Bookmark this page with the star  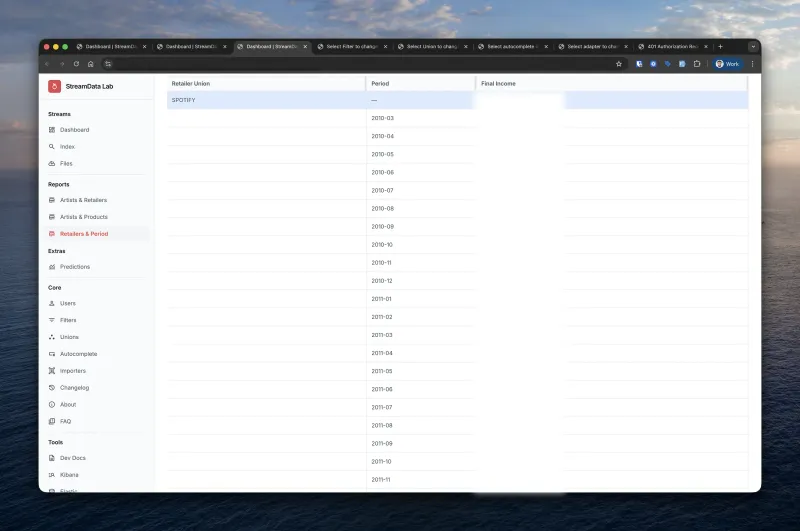619,64
